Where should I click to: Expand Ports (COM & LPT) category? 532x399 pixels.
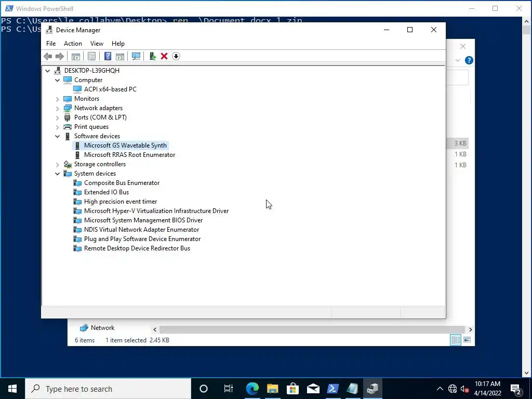click(x=57, y=117)
